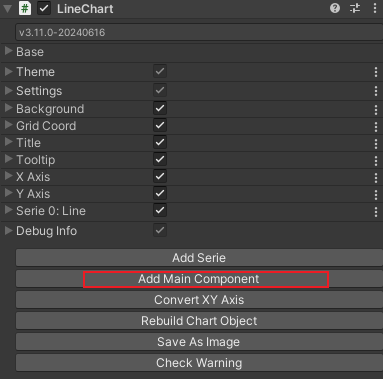Open LineChart component help reference icon
Image resolution: width=383 pixels, height=379 pixels.
point(335,8)
